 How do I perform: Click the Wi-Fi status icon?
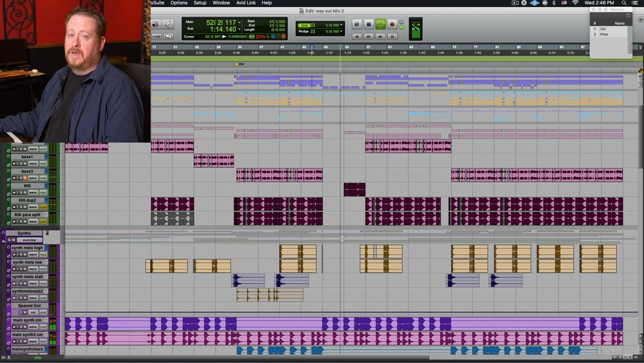[575, 3]
